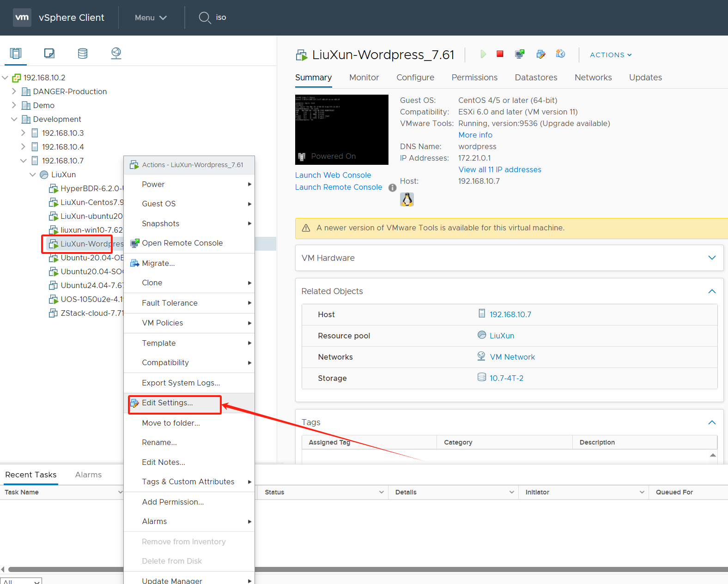Click the red Power Off stop icon
This screenshot has width=728, height=584.
coord(500,54)
